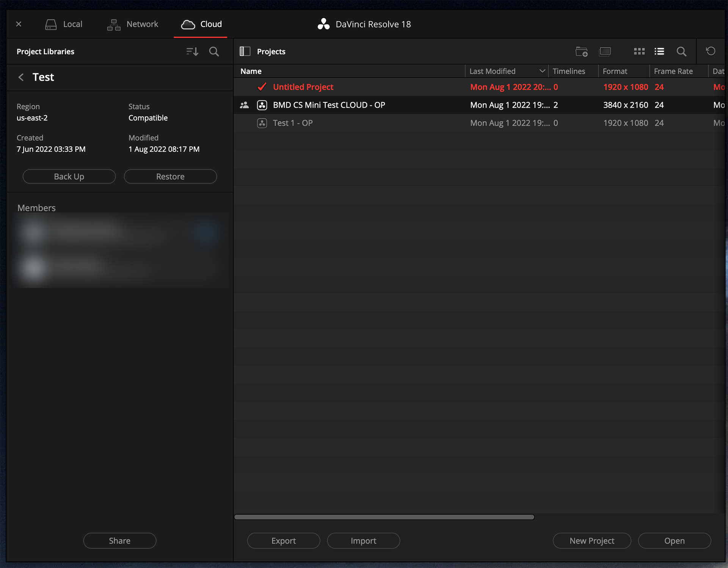Select the Untitled Project row
This screenshot has width=728, height=568.
point(479,87)
